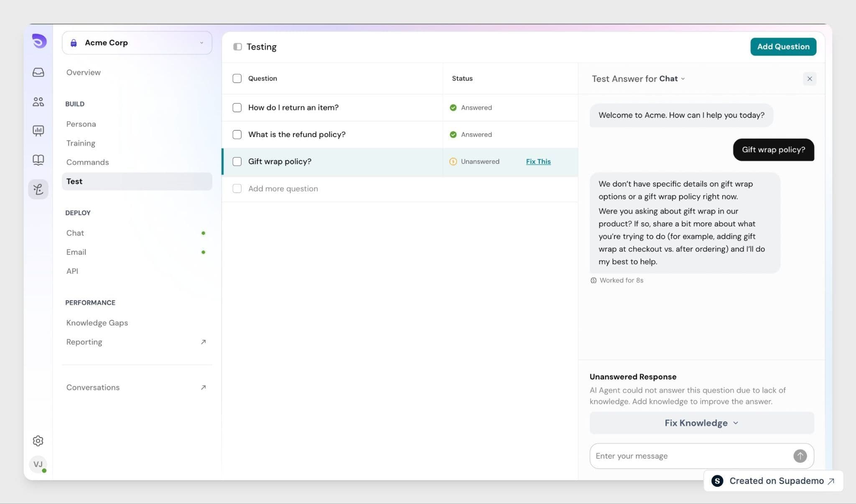Viewport: 856px width, 504px height.
Task: Open the Chat channel dropdown in Test Answer
Action: (x=672, y=79)
